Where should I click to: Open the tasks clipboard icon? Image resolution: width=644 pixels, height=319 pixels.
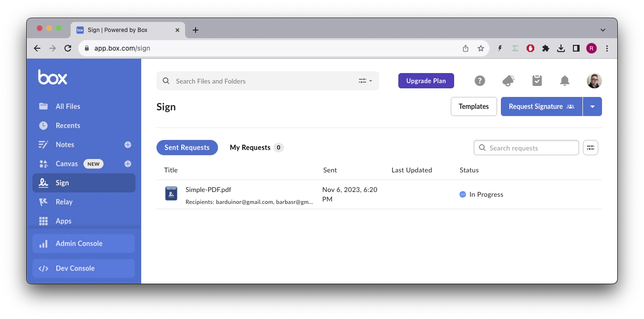537,81
